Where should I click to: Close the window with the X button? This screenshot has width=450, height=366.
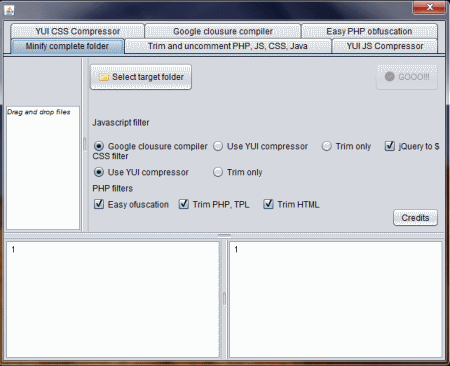[429, 7]
